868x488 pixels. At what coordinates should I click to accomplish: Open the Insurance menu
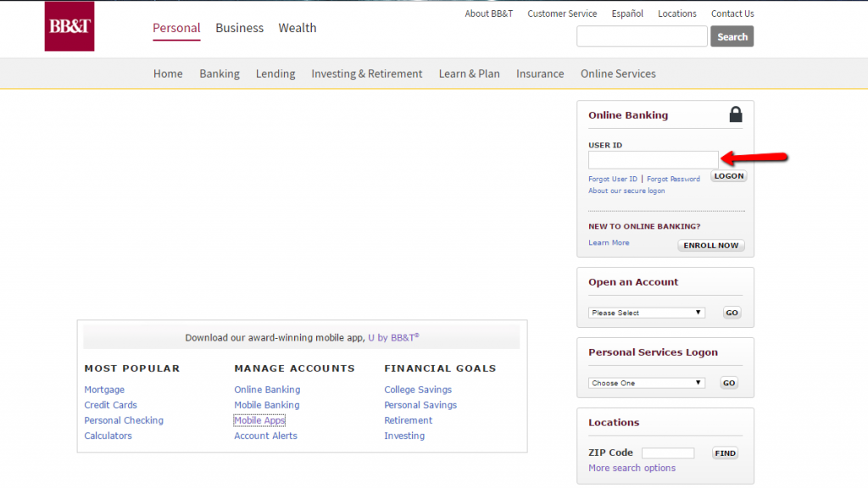[540, 74]
